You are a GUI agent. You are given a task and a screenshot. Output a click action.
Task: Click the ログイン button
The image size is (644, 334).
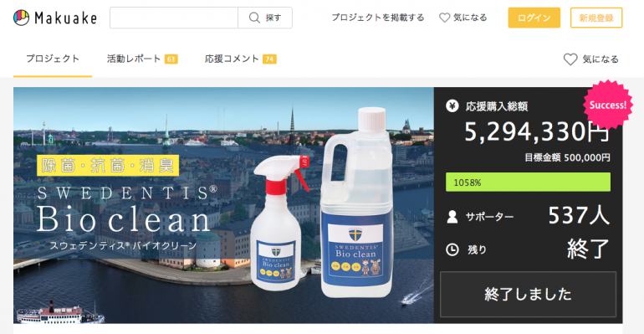click(534, 18)
